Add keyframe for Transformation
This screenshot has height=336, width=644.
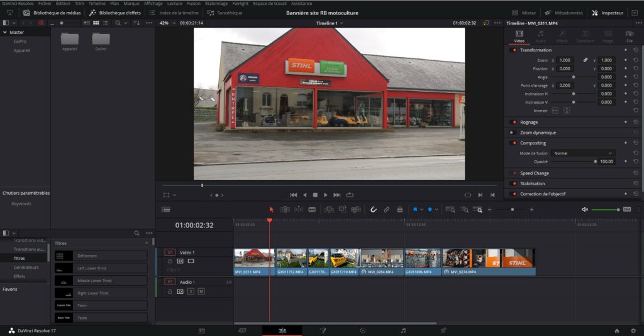(x=626, y=50)
